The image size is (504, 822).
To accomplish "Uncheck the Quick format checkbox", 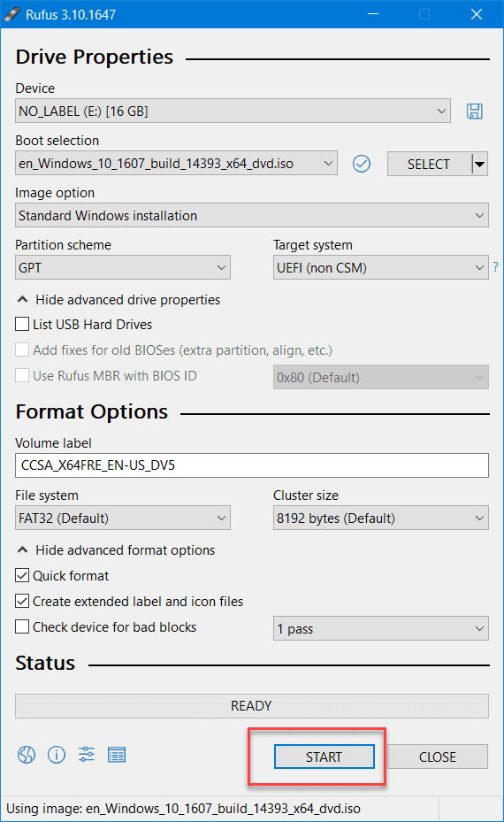I will click(x=22, y=576).
